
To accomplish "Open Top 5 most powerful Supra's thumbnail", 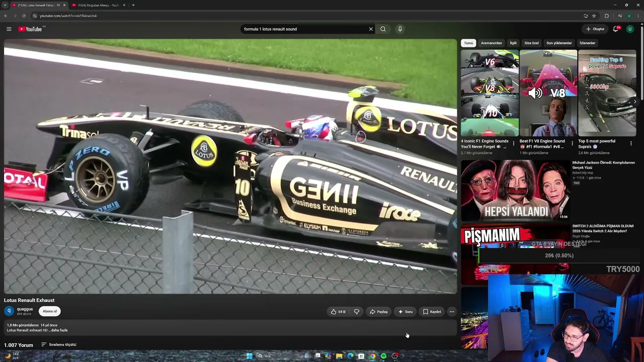I will 607,93.
